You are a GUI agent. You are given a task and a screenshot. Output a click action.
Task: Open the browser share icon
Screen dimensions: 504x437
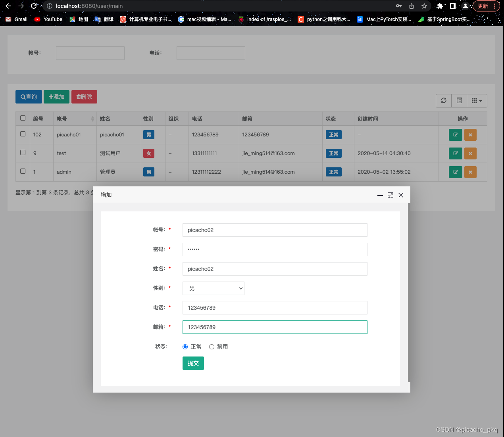coord(412,6)
